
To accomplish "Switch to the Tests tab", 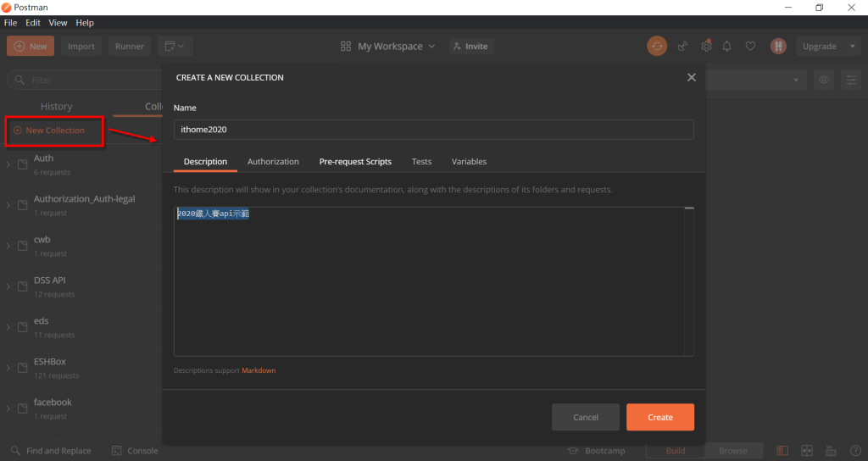I will (x=421, y=162).
